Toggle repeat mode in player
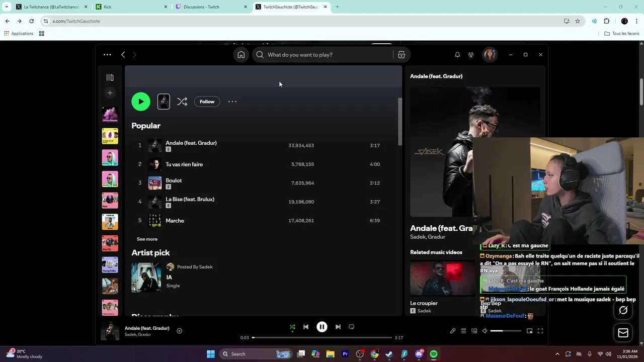Viewport: 644px width, 362px height. click(352, 327)
